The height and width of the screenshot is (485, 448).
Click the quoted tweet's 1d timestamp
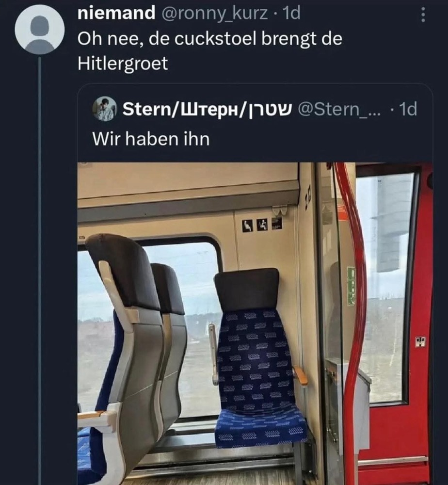[408, 109]
